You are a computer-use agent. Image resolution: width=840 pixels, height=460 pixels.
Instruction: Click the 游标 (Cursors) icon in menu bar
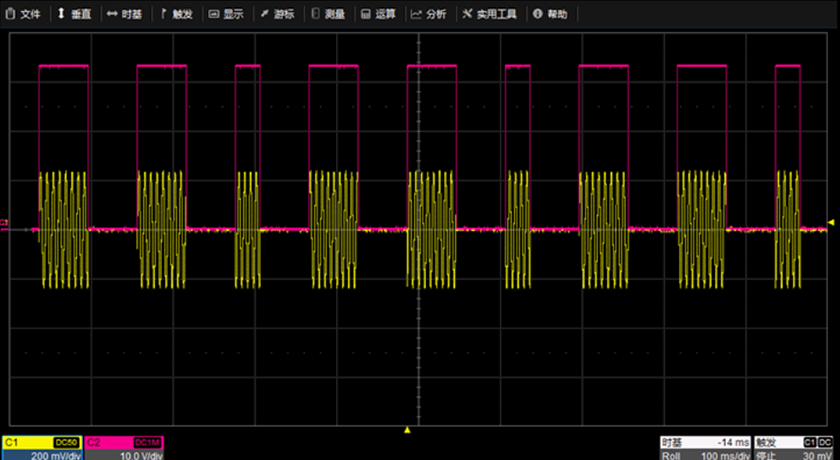pyautogui.click(x=264, y=15)
